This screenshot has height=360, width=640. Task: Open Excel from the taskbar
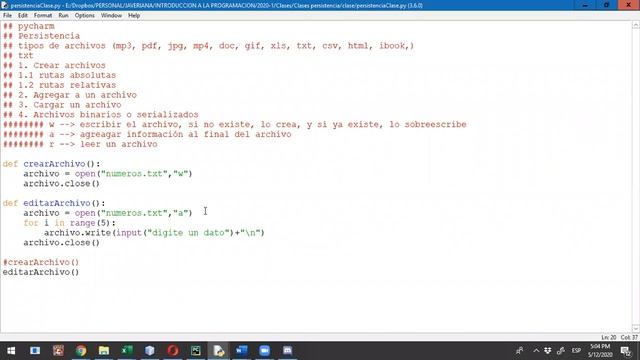127,351
